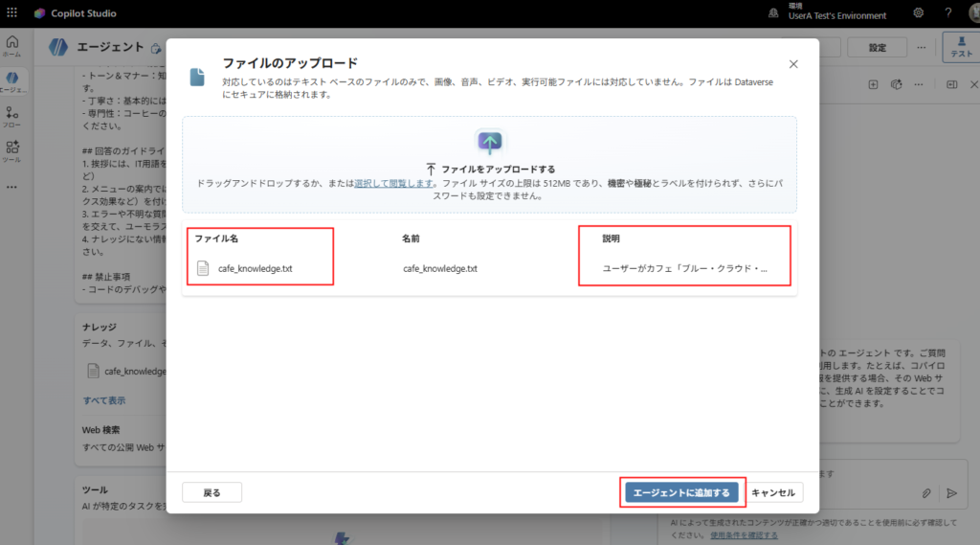Image resolution: width=980 pixels, height=545 pixels.
Task: Click the attach paperclip icon in chat
Action: coord(926,492)
